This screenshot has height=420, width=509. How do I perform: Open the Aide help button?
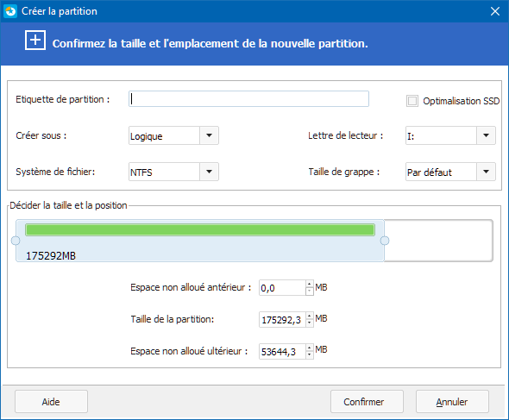pos(51,402)
